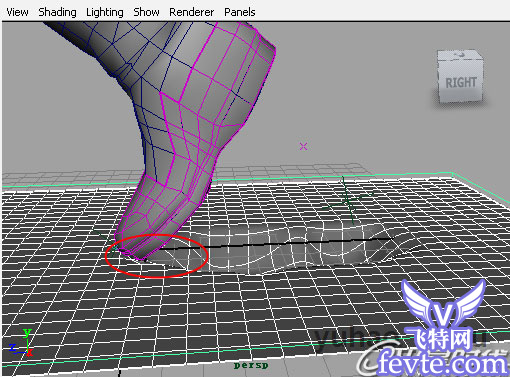Viewport: 510px width, 377px height.
Task: Open the View menu
Action: click(x=17, y=12)
